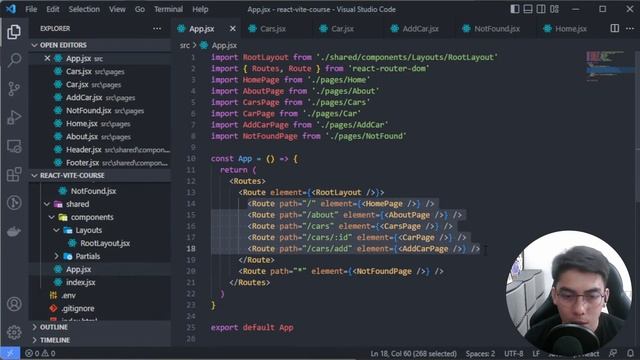
Task: Click Spaces: 2 indentation setting
Action: [480, 353]
